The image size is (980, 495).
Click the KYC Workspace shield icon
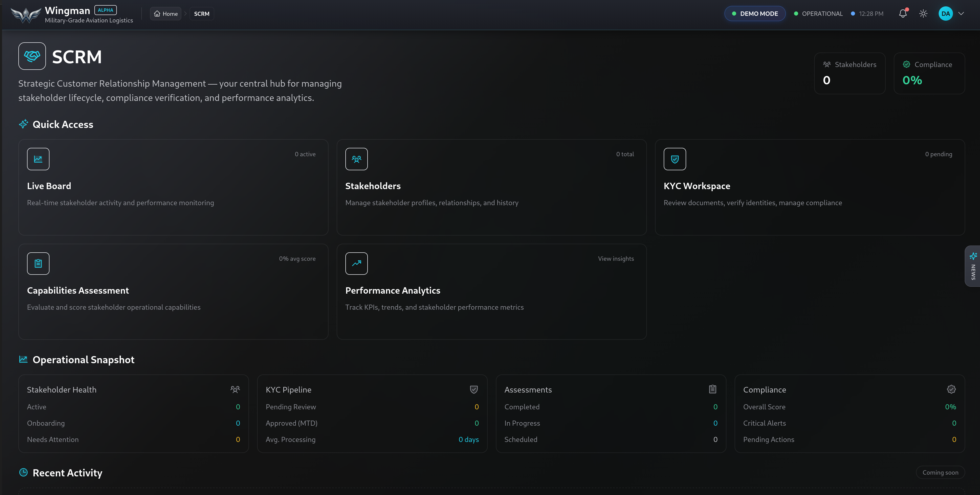click(674, 159)
